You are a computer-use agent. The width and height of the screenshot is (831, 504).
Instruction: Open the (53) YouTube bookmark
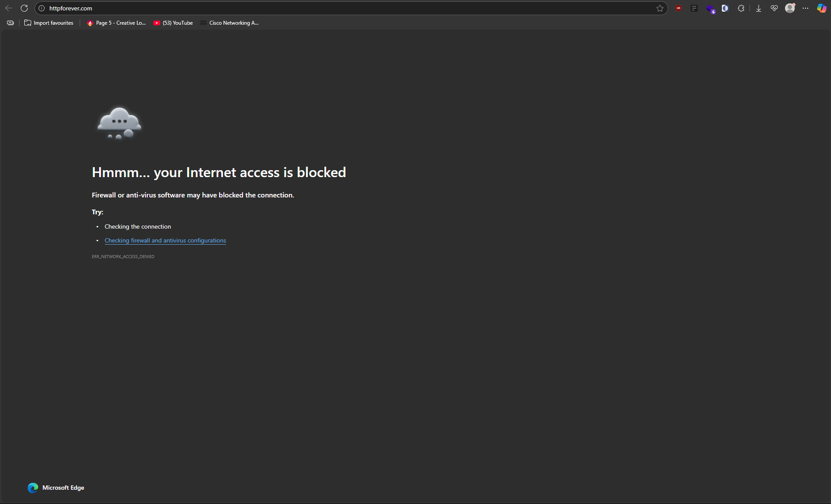coord(173,23)
